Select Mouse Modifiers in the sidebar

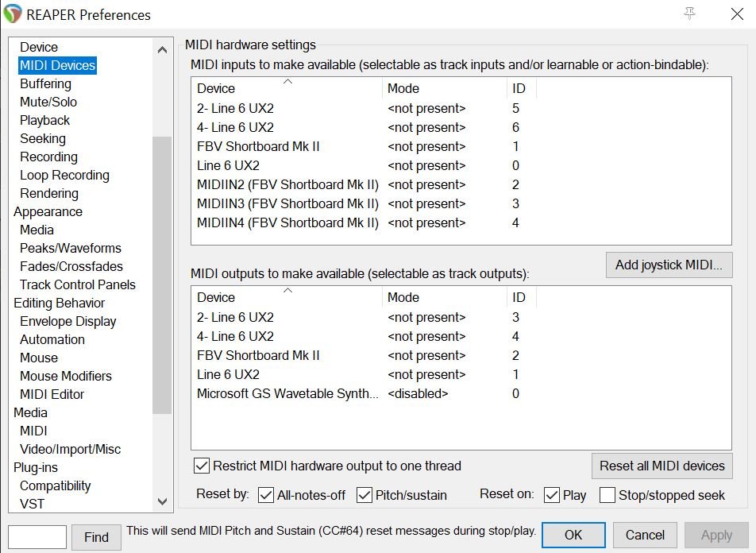(x=66, y=376)
